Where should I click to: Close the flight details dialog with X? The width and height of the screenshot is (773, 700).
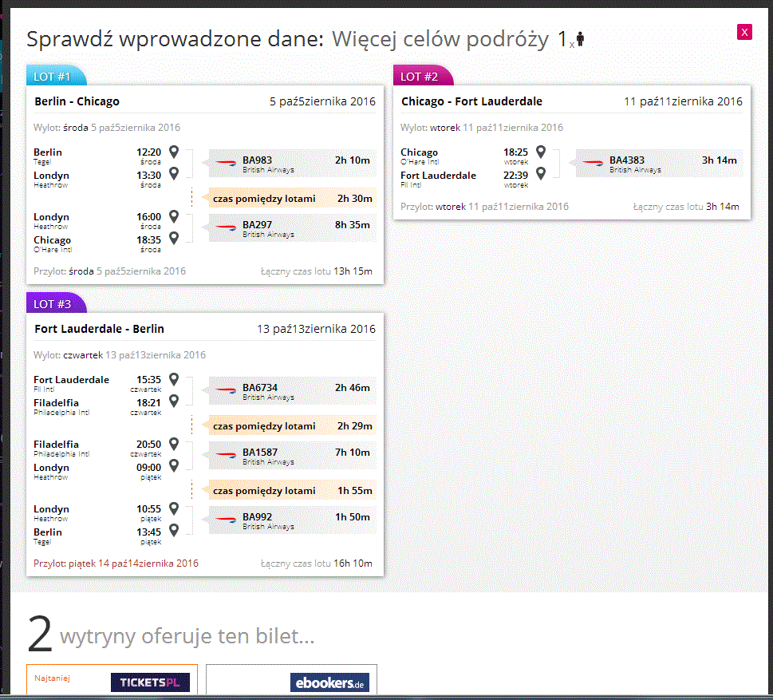[x=744, y=32]
